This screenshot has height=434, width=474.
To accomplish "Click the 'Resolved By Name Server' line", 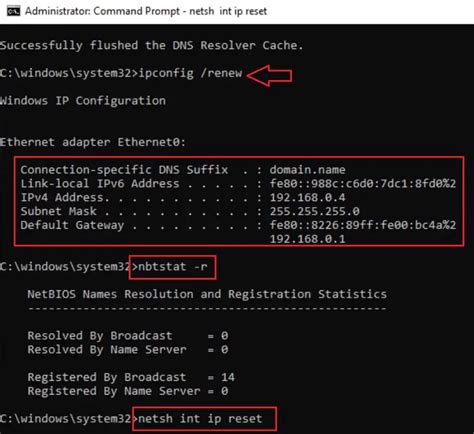I will [x=128, y=350].
